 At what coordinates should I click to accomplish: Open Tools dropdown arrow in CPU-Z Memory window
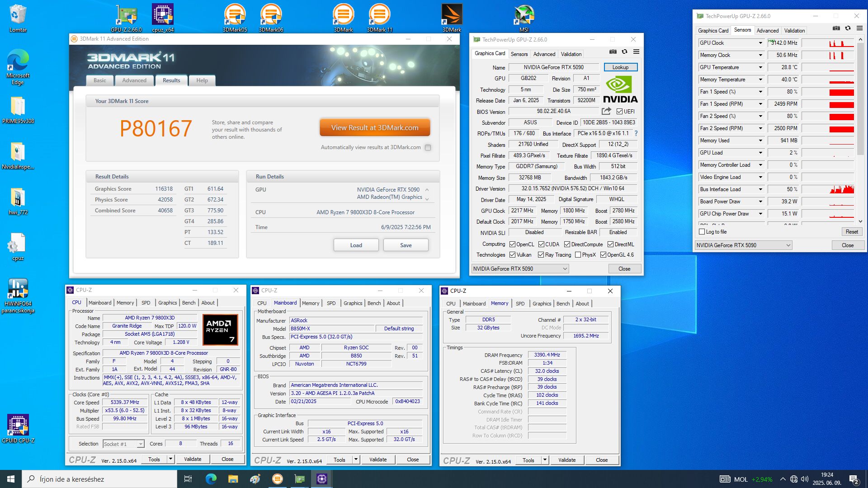point(545,460)
